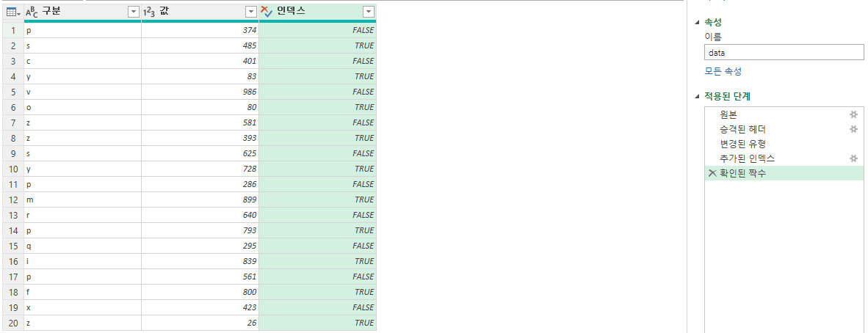
Task: Click the cell with value 728
Action: point(200,169)
